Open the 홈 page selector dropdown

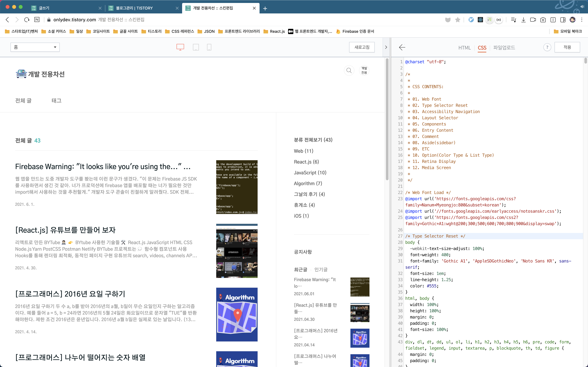(35, 47)
